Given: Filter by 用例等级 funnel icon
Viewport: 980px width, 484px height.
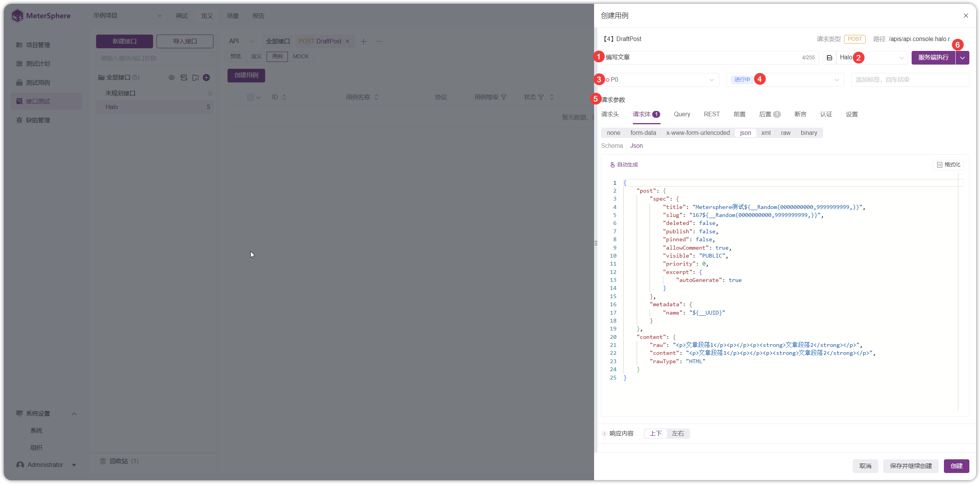Looking at the screenshot, I should click(x=504, y=97).
